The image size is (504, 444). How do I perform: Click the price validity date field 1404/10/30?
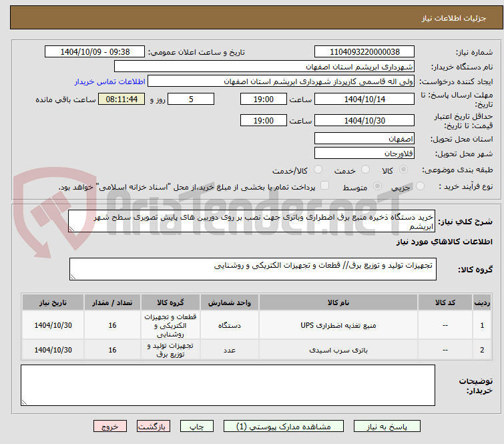coord(364,121)
